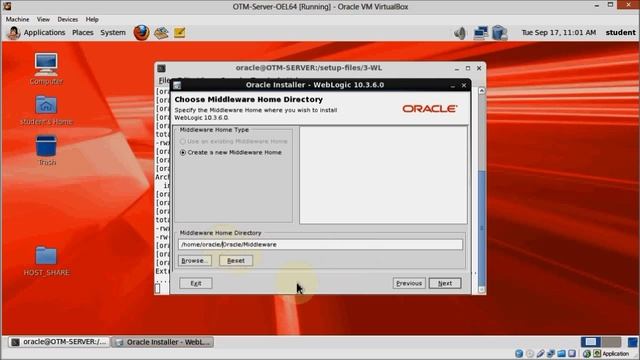The image size is (640, 360).
Task: Click the Reset button
Action: [x=236, y=260]
